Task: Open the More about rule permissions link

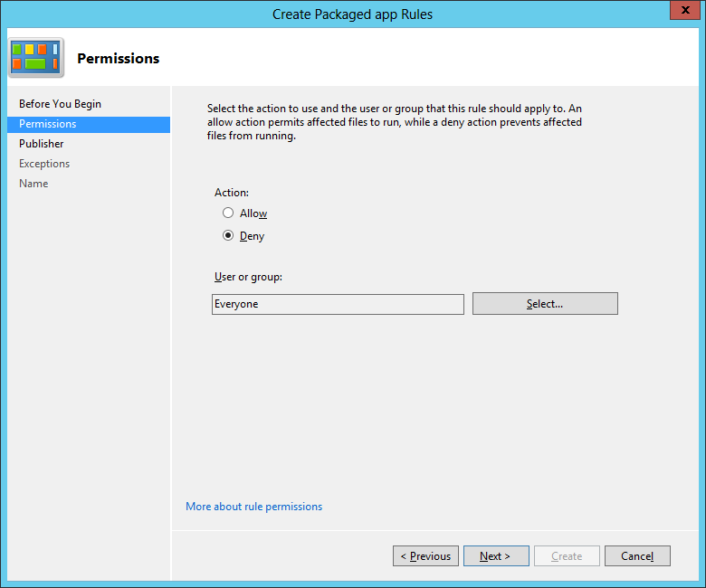Action: (x=253, y=507)
